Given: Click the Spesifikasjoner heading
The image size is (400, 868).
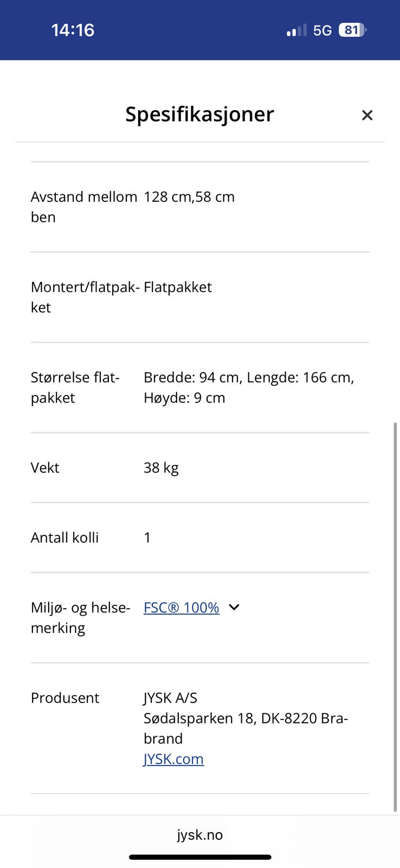Looking at the screenshot, I should click(x=199, y=114).
